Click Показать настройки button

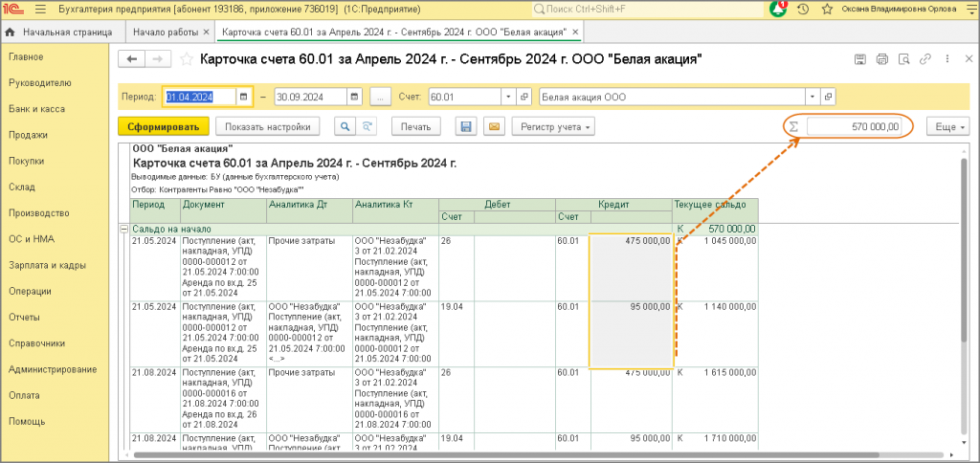point(268,127)
